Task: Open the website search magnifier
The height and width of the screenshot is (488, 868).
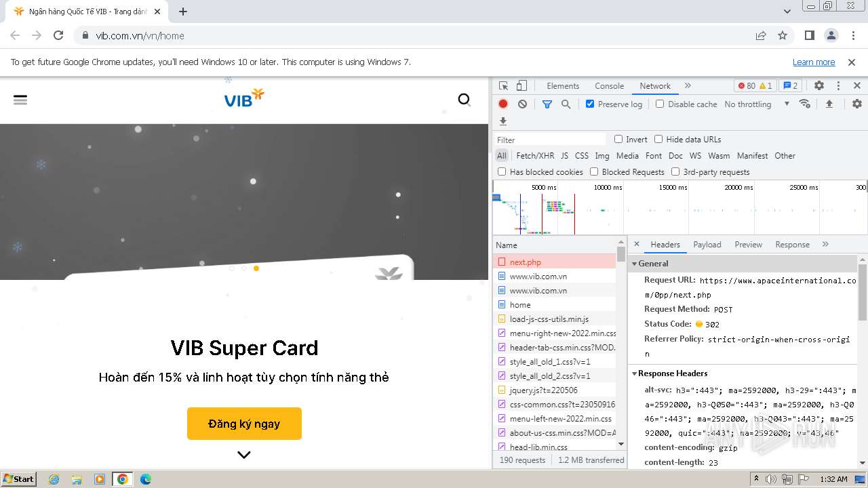Action: click(465, 100)
